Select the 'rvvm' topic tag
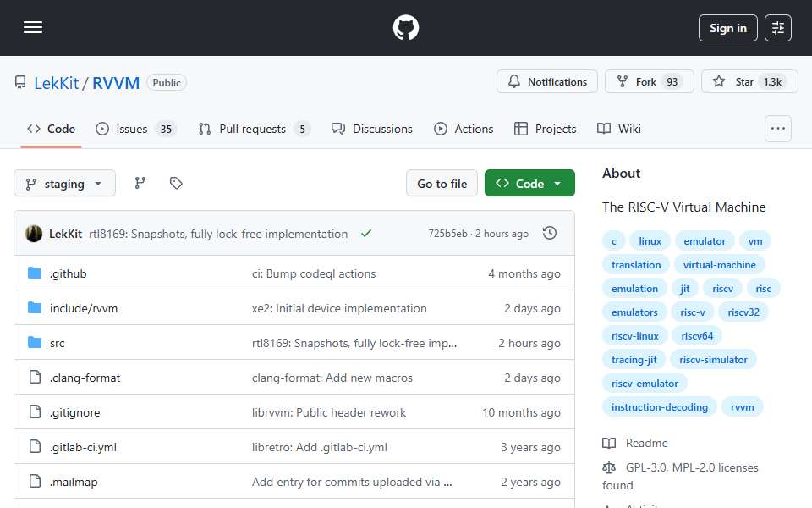Screen dimensions: 812x508 [x=742, y=407]
